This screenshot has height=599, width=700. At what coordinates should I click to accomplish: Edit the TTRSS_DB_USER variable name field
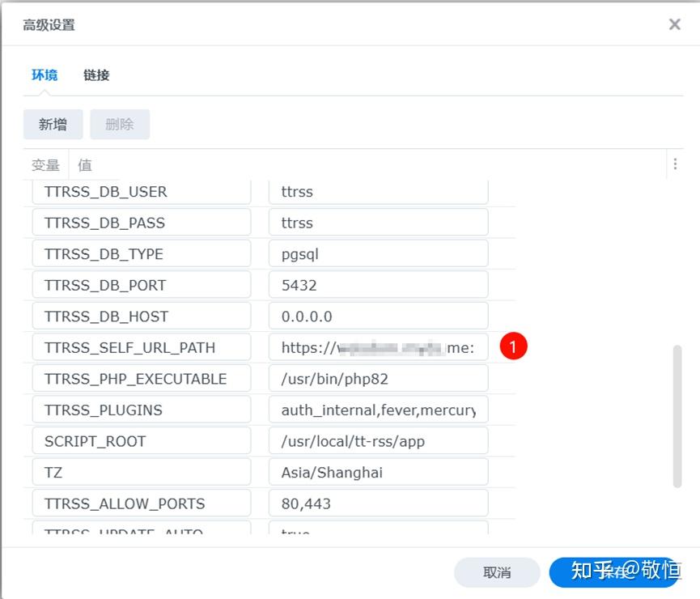point(141,191)
